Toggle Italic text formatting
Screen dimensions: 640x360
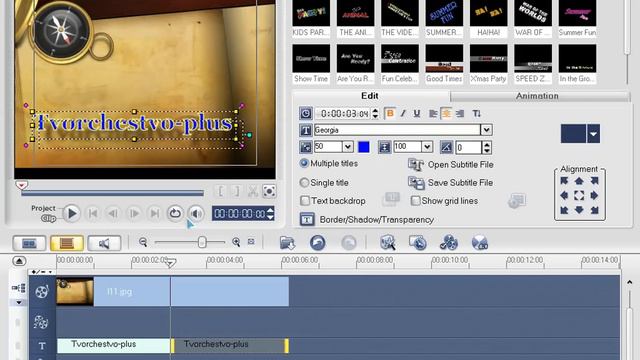403,113
